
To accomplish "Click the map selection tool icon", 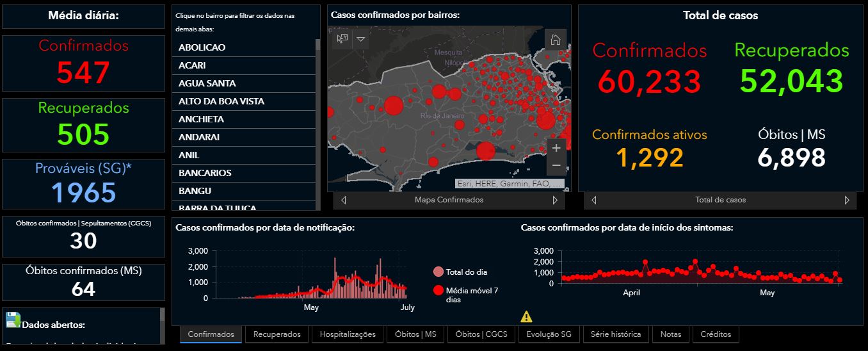I will click(342, 39).
